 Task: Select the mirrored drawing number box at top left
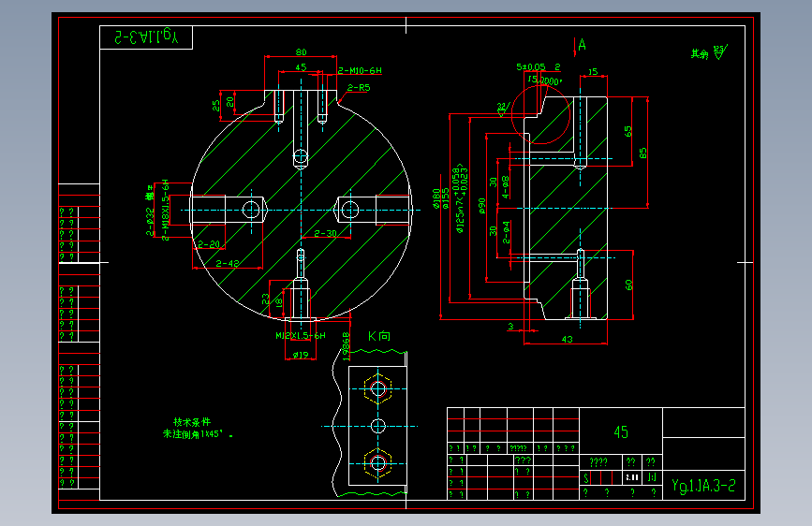click(x=146, y=37)
